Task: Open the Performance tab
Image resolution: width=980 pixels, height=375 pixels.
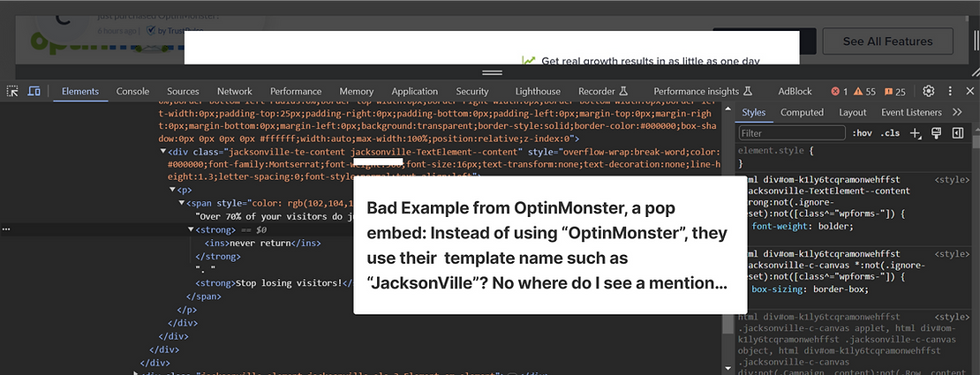Action: click(x=297, y=91)
